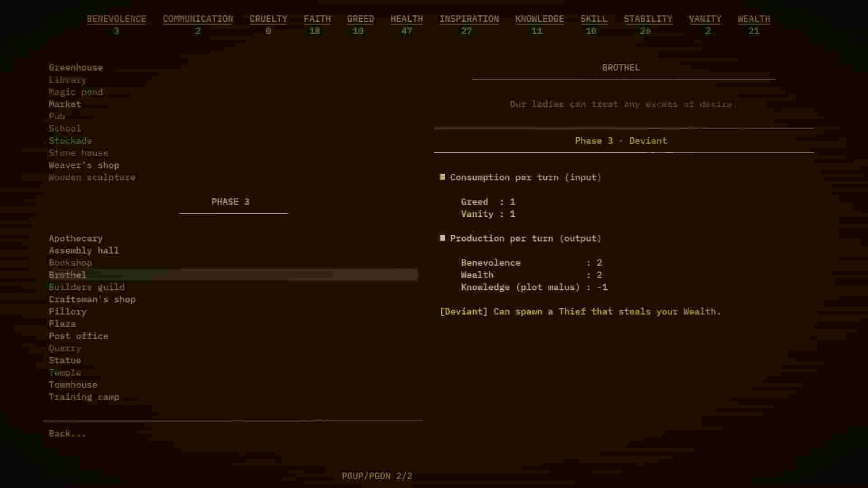Choose the Plaza entry
868x488 pixels.
(62, 324)
